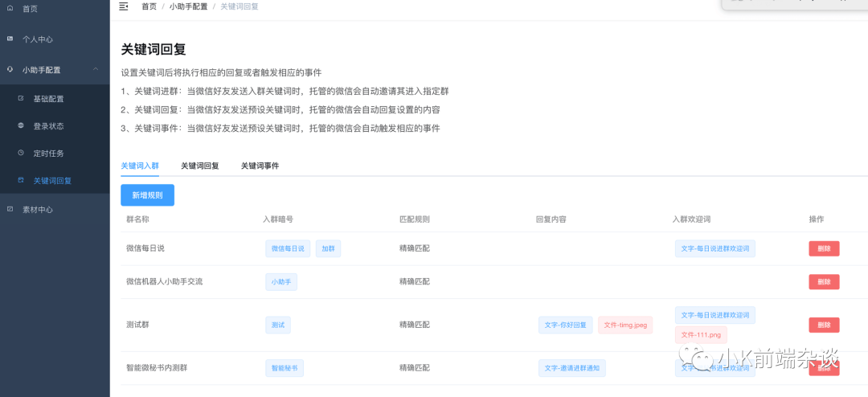Click 小助手配置 in the breadcrumb
The width and height of the screenshot is (868, 397).
coord(188,6)
